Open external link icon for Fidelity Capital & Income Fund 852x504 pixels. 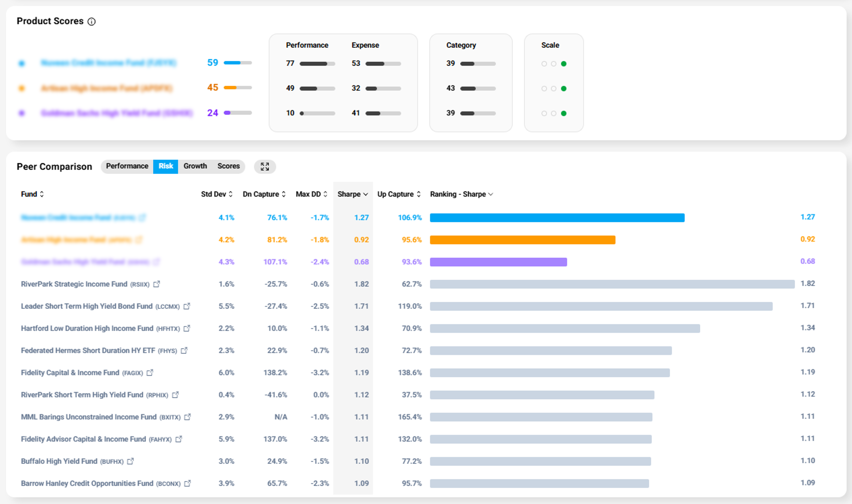coord(149,372)
